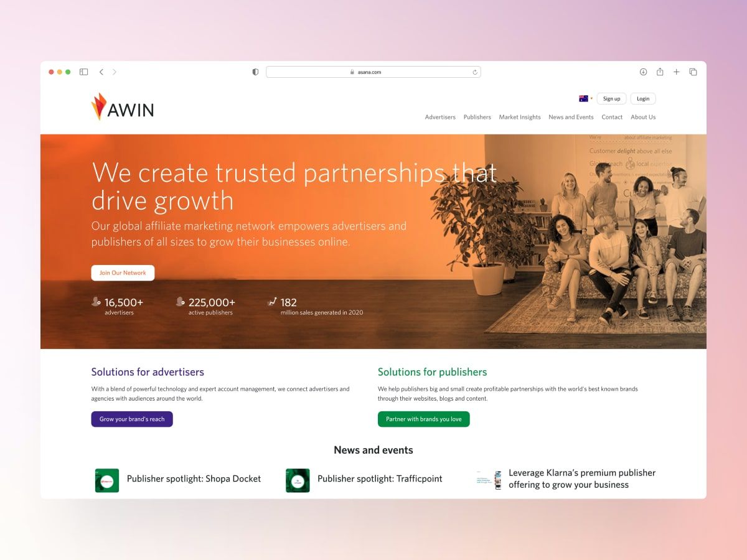Open the Shopa Docket spotlight thumbnail
This screenshot has width=747, height=560.
tap(107, 480)
